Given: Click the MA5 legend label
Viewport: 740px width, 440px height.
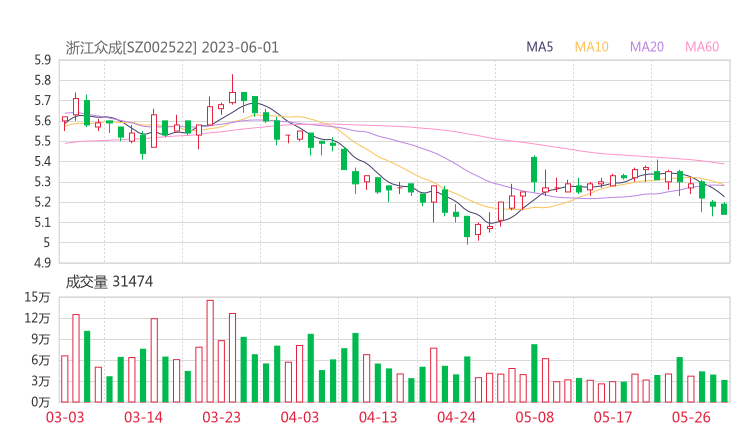Looking at the screenshot, I should pos(539,47).
